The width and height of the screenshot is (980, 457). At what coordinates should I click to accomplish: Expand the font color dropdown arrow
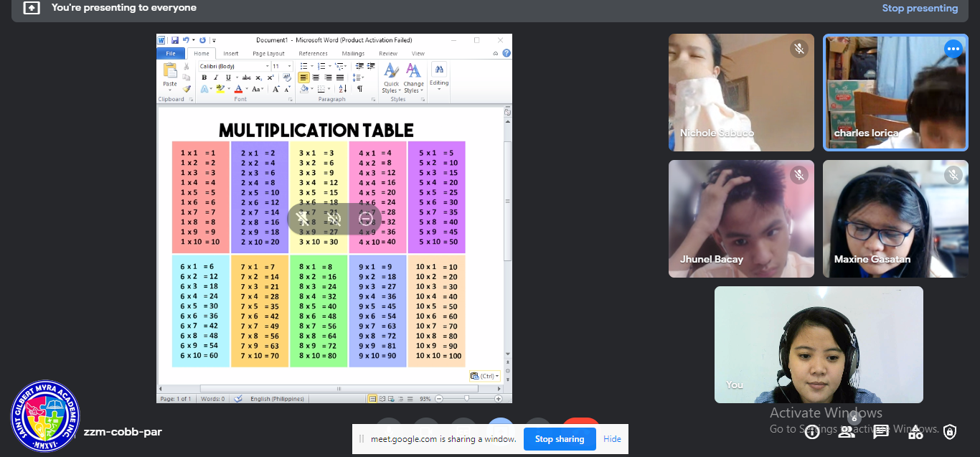[x=246, y=89]
